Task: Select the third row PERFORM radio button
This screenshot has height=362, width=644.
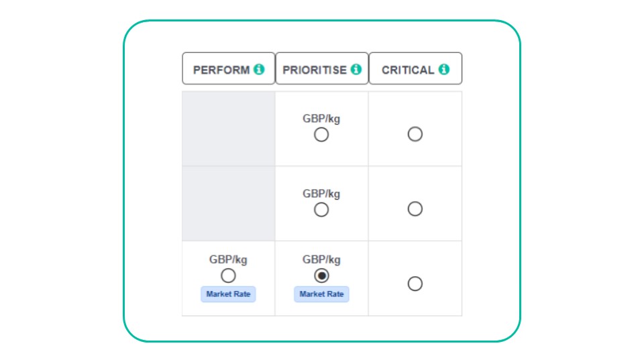Action: click(228, 276)
